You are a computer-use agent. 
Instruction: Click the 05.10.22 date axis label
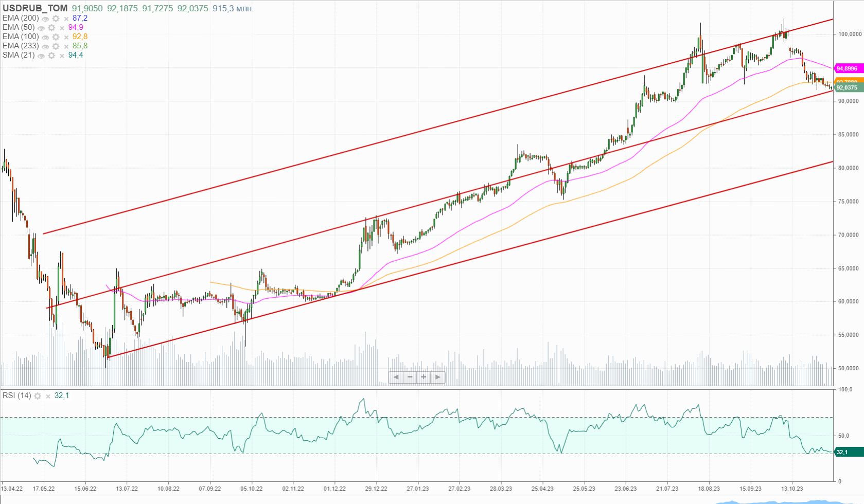click(252, 489)
